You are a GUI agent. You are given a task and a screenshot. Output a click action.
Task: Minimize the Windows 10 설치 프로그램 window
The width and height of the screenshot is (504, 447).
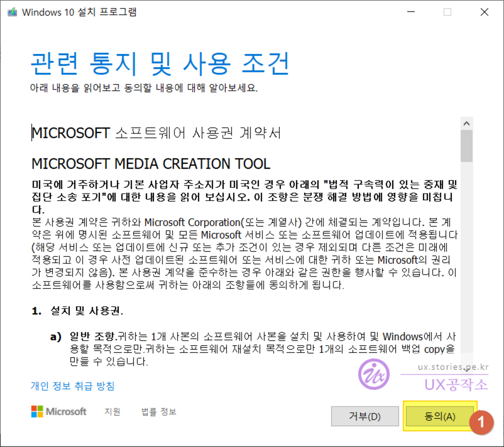coord(411,11)
